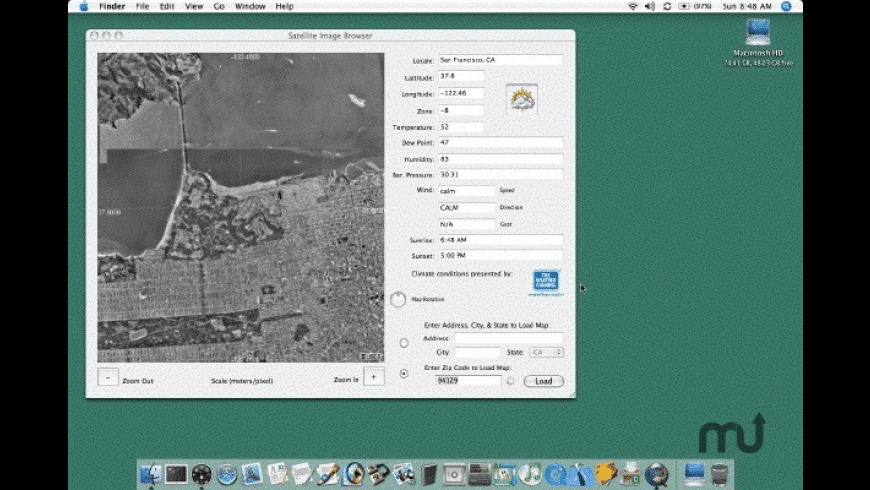The height and width of the screenshot is (490, 870).
Task: Click the Wind Gust field showing N/A
Action: (467, 225)
